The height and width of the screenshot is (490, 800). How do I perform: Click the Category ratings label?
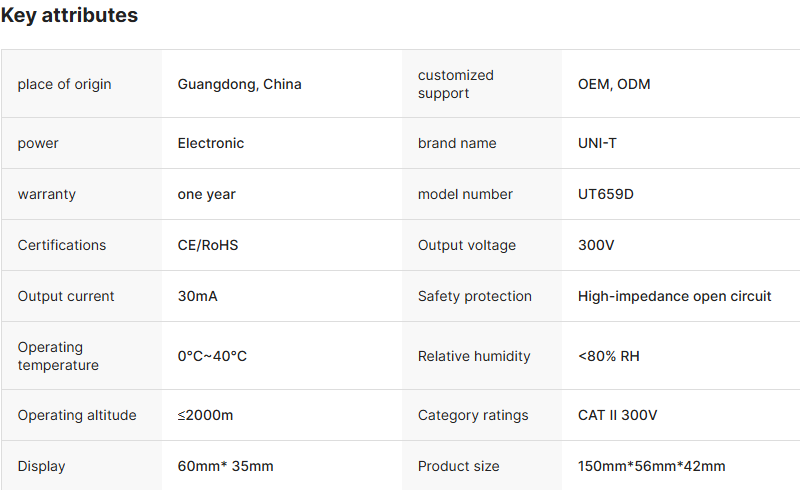(472, 415)
